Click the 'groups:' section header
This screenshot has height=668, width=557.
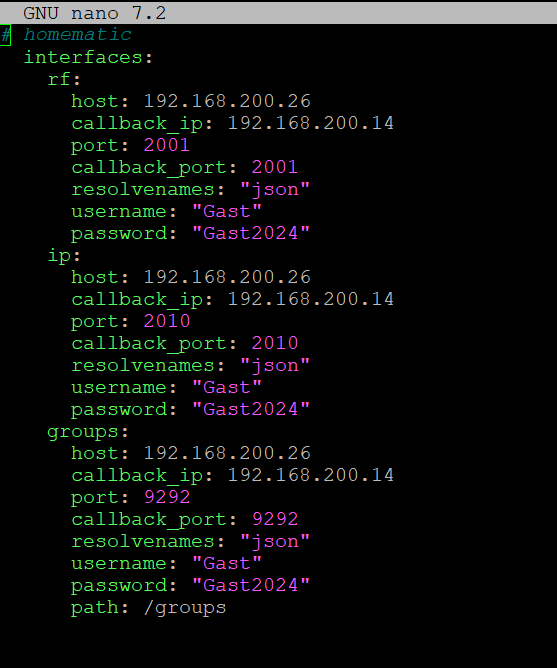[x=88, y=432]
